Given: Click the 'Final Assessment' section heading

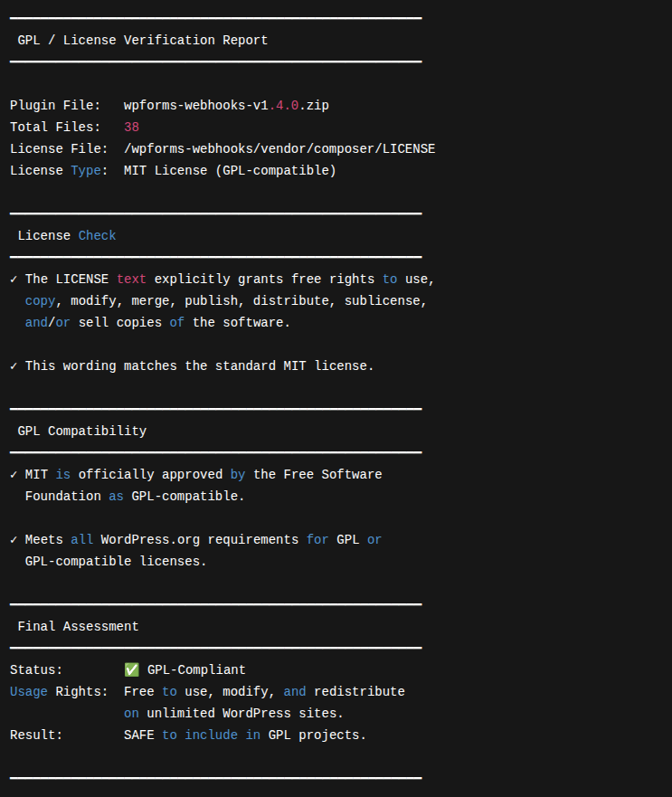Looking at the screenshot, I should pyautogui.click(x=78, y=627).
